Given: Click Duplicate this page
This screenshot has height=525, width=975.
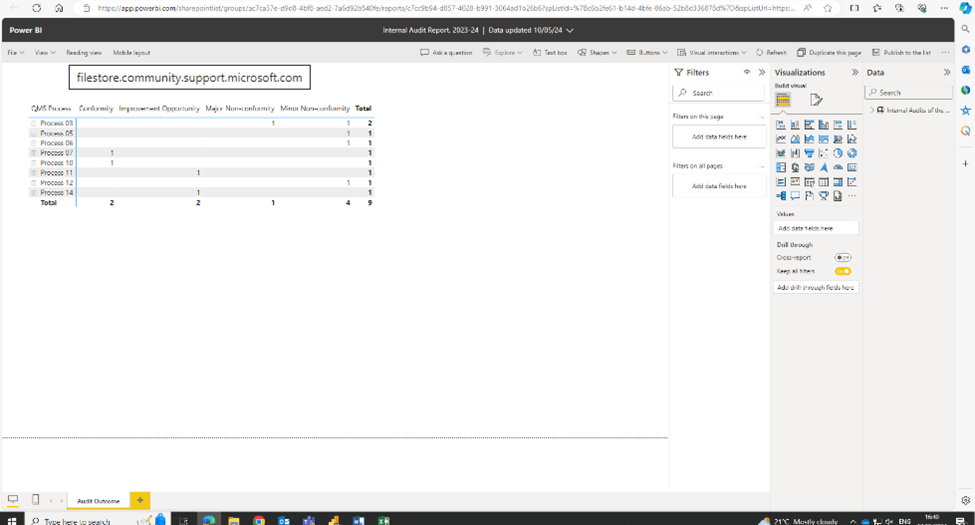Looking at the screenshot, I should 829,53.
